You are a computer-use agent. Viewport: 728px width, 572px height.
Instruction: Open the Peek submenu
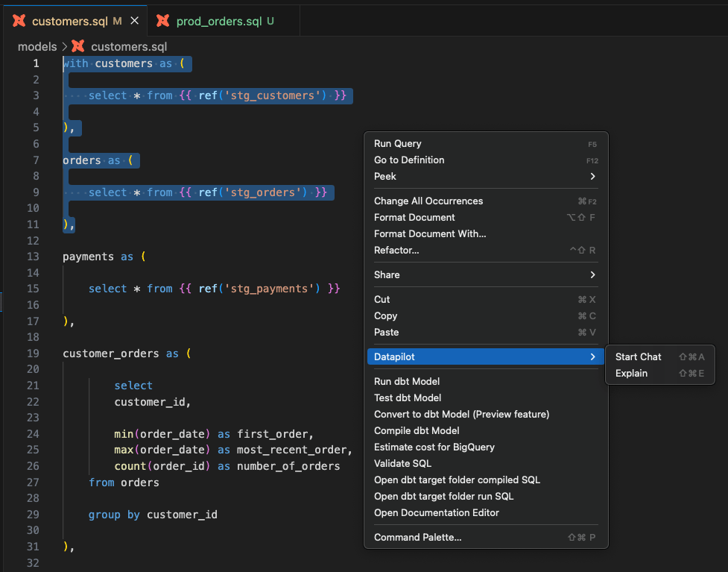click(x=486, y=176)
